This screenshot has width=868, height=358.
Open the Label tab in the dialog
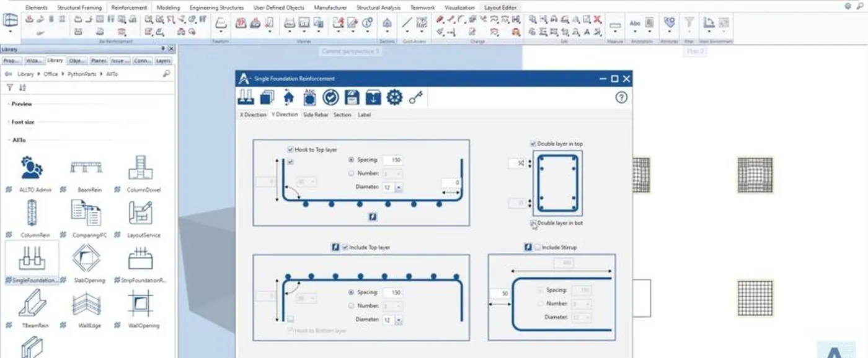click(x=365, y=115)
